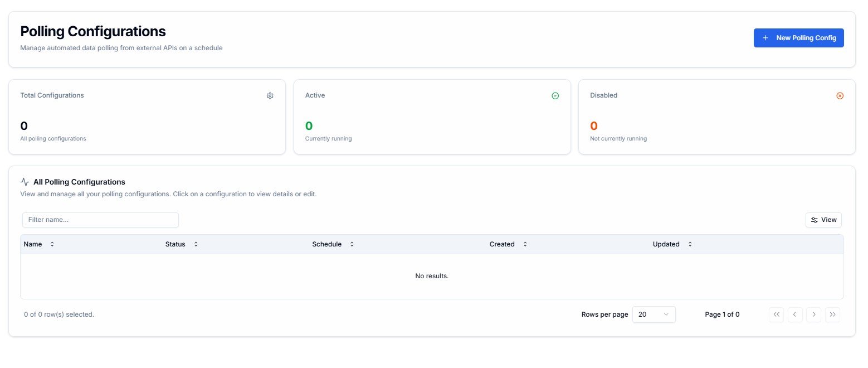Go to first page with double-left chevron
The width and height of the screenshot is (868, 368).
click(776, 314)
